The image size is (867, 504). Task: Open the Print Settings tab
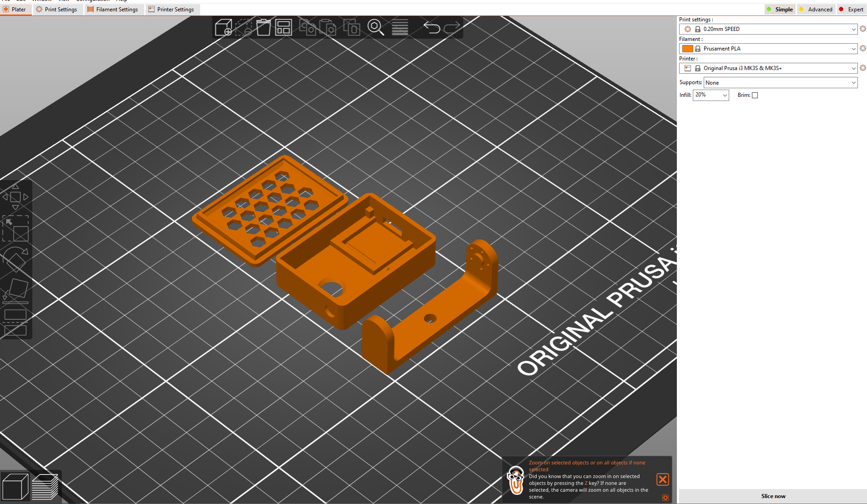click(58, 9)
